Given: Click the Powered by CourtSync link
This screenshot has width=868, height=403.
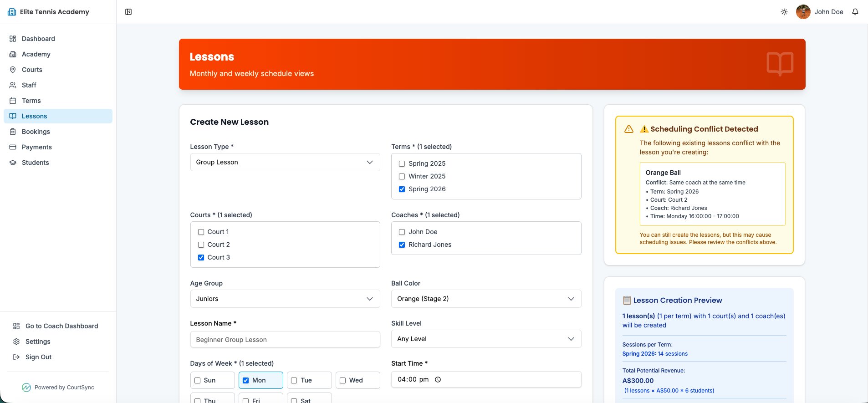Looking at the screenshot, I should [x=58, y=388].
